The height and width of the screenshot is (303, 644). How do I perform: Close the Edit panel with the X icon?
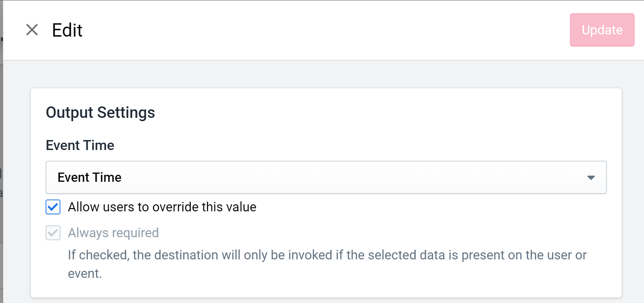click(32, 30)
